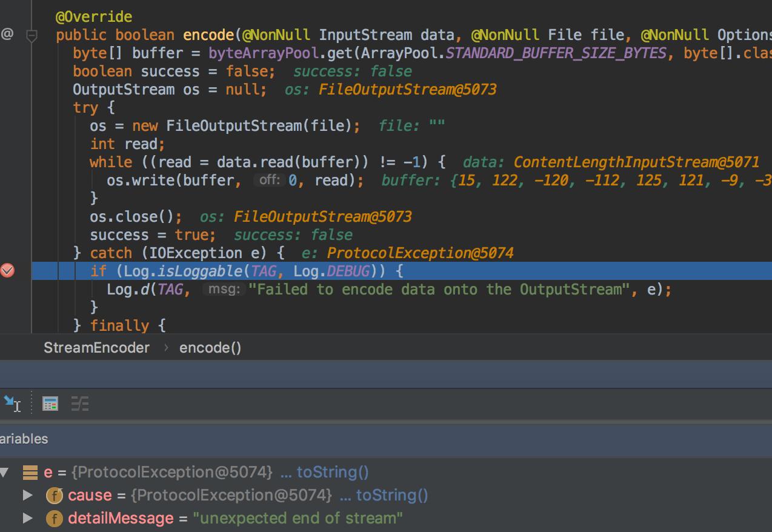The image size is (772, 532).
Task: Open the toString() link for cause
Action: click(x=392, y=496)
